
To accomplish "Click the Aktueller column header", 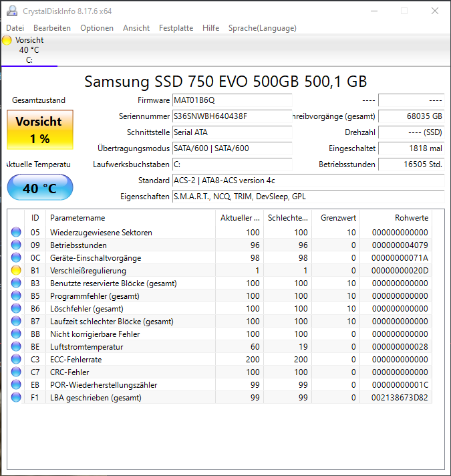I will 240,218.
